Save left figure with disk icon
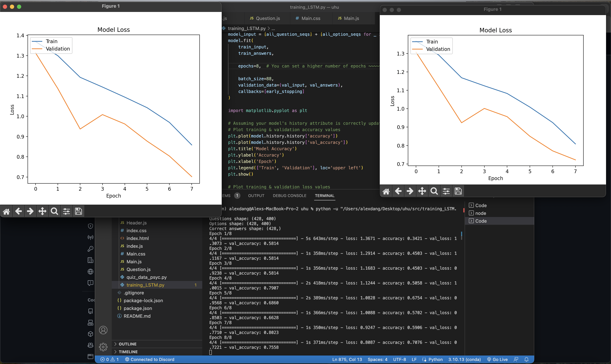The image size is (611, 364). 78,211
